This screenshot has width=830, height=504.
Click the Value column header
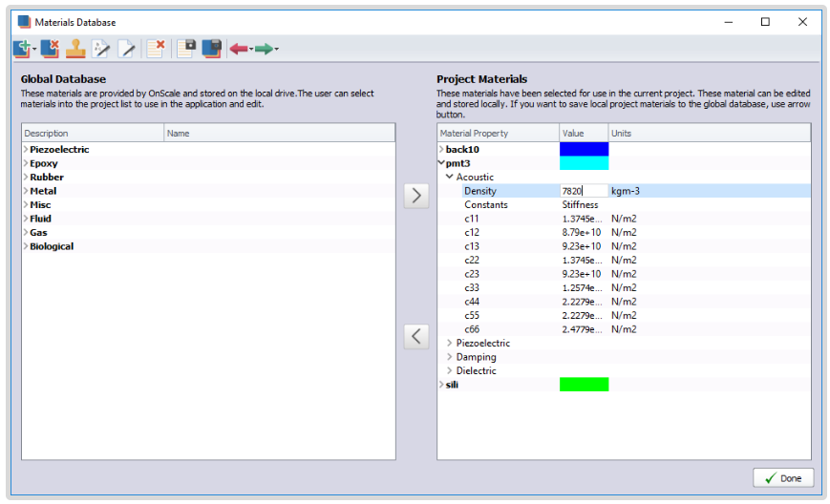584,134
